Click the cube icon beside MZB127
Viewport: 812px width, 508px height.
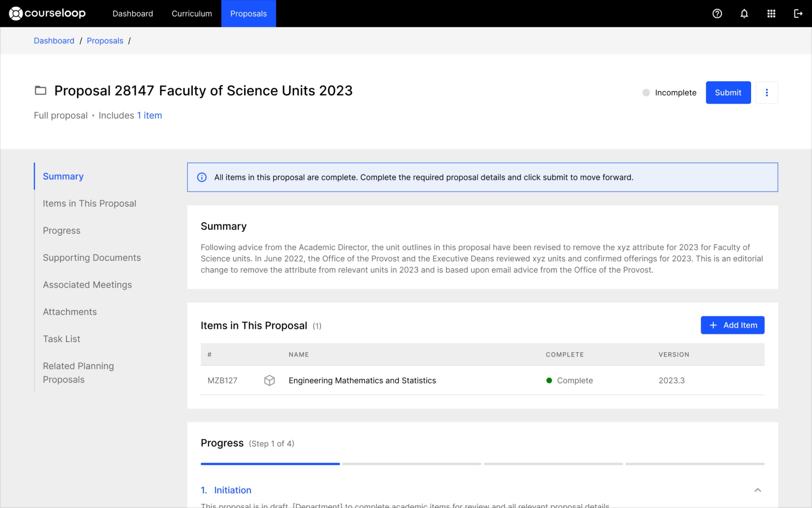pos(269,380)
